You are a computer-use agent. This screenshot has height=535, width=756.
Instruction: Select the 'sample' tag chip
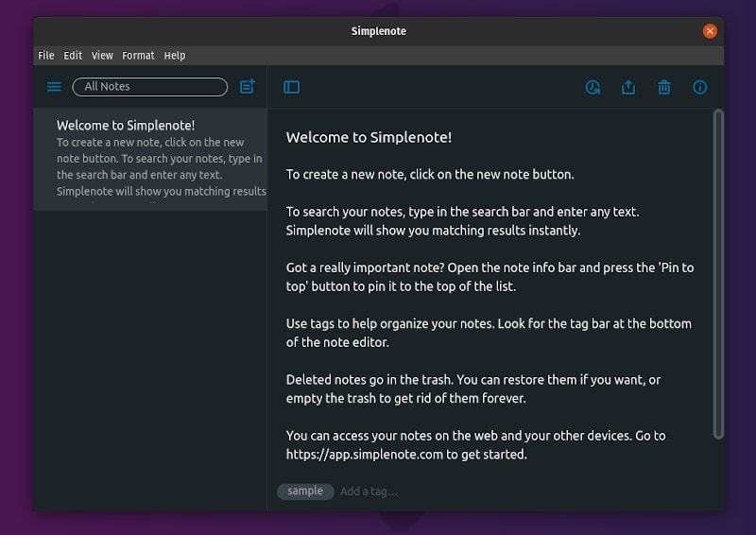pos(305,492)
